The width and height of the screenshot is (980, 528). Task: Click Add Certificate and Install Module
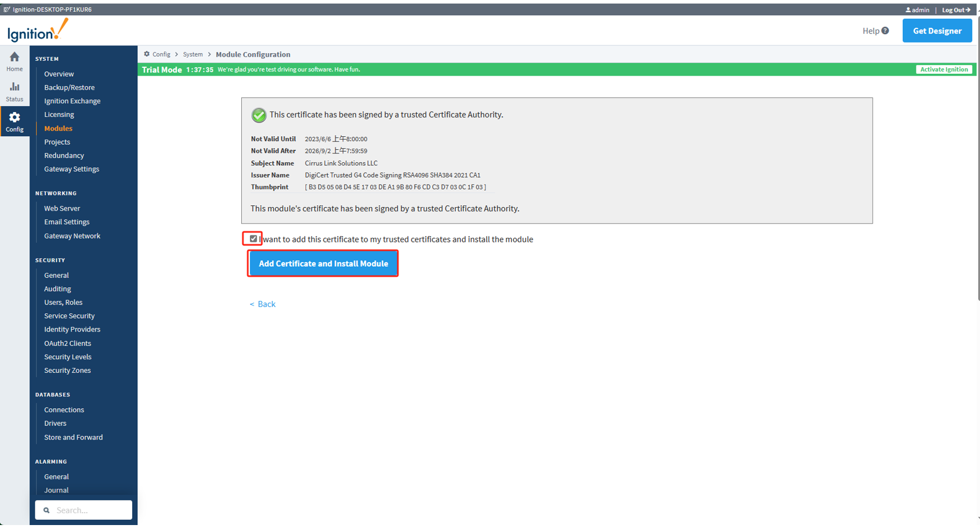(x=323, y=264)
